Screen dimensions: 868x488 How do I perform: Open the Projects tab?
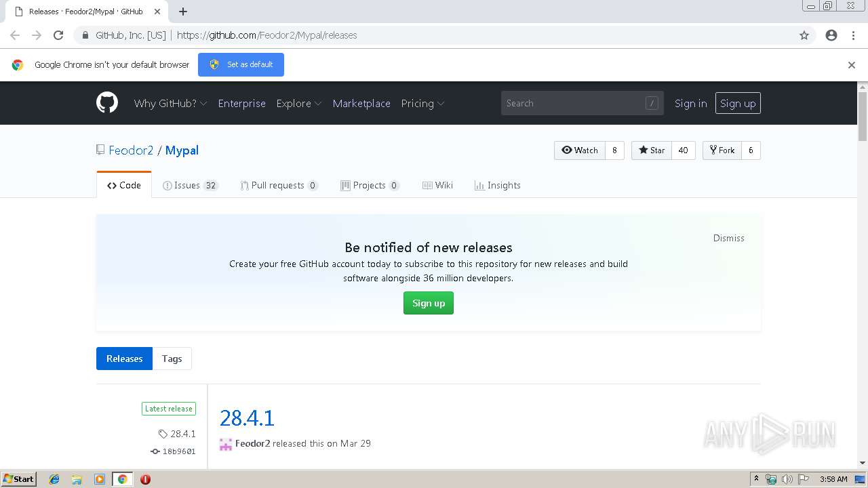pyautogui.click(x=370, y=185)
